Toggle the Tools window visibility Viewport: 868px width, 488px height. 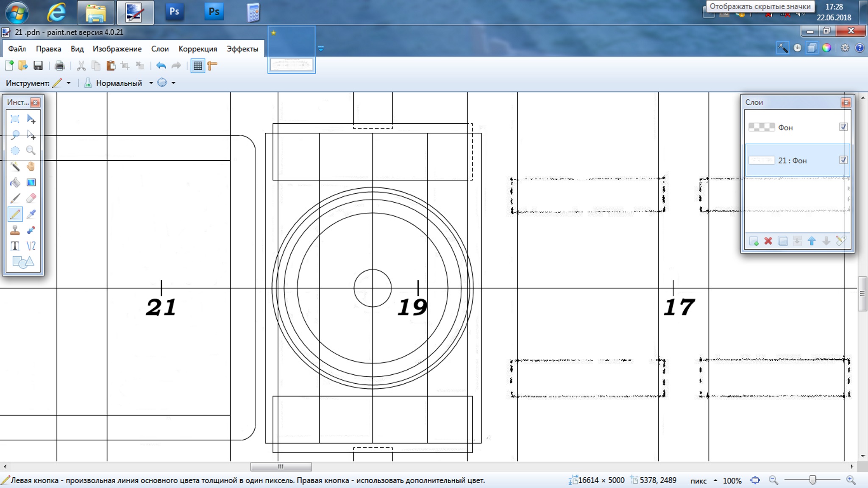tap(782, 48)
